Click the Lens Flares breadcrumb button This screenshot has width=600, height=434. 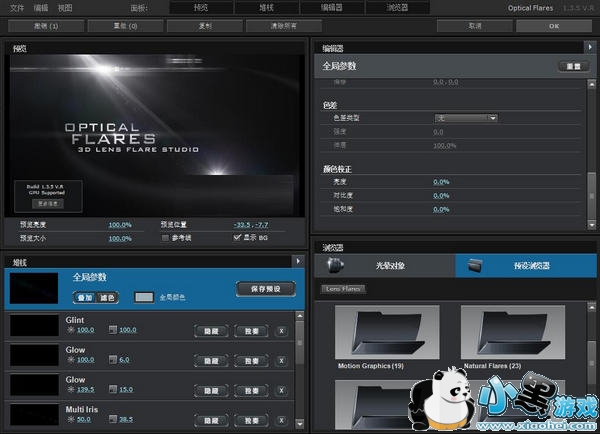[343, 289]
